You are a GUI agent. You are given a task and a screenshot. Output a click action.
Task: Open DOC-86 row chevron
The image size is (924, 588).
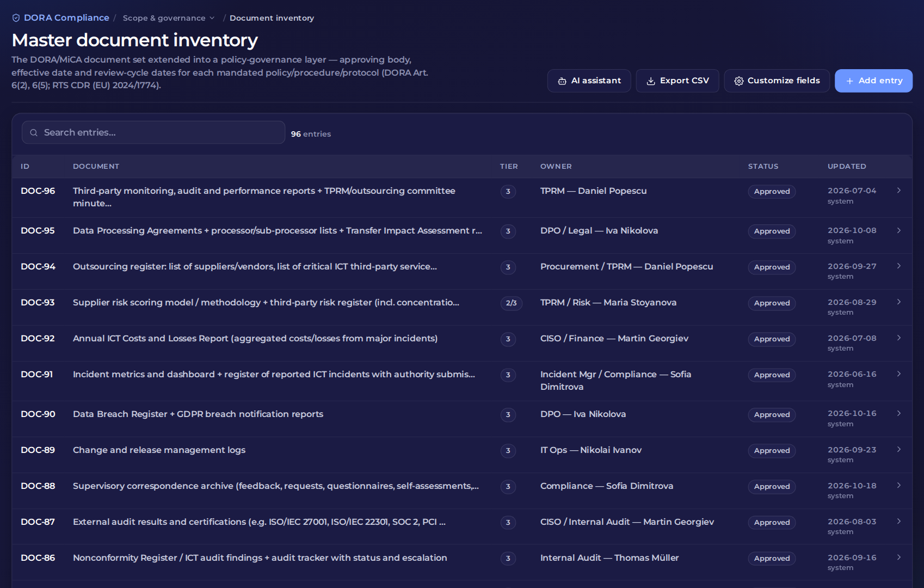click(x=899, y=558)
